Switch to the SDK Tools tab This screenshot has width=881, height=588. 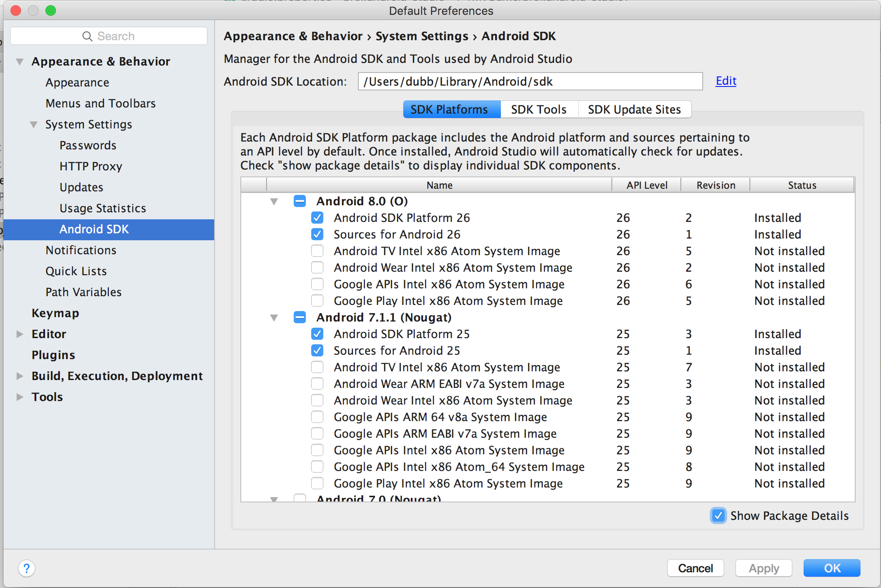(539, 109)
